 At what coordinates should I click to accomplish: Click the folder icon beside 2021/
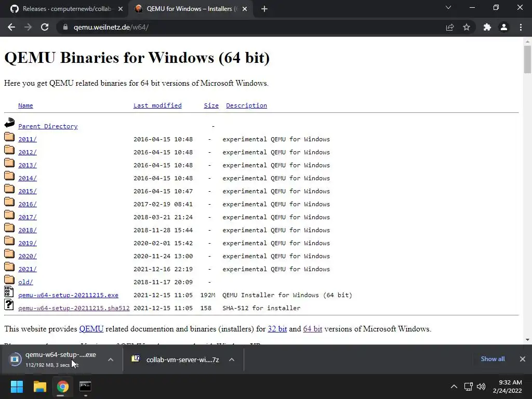click(x=9, y=267)
